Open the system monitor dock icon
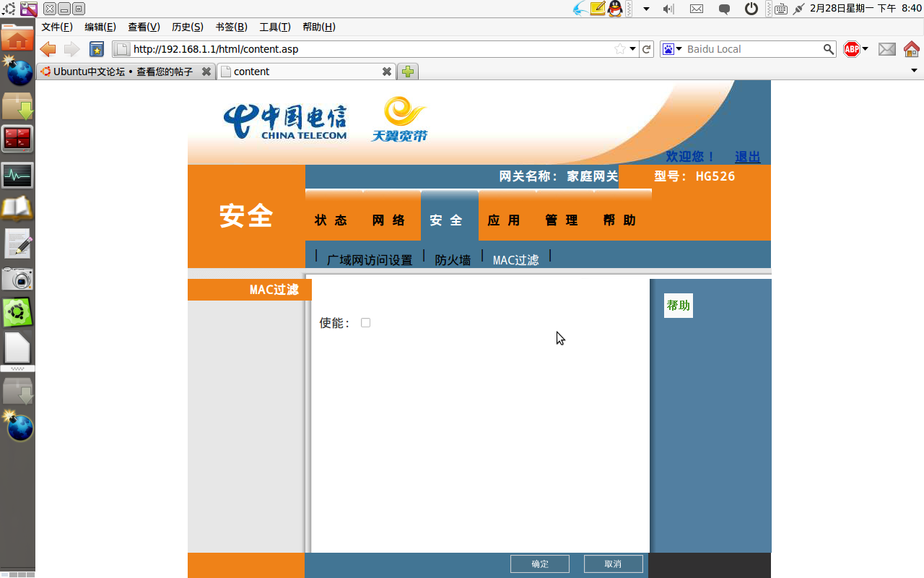924x578 pixels. (17, 175)
